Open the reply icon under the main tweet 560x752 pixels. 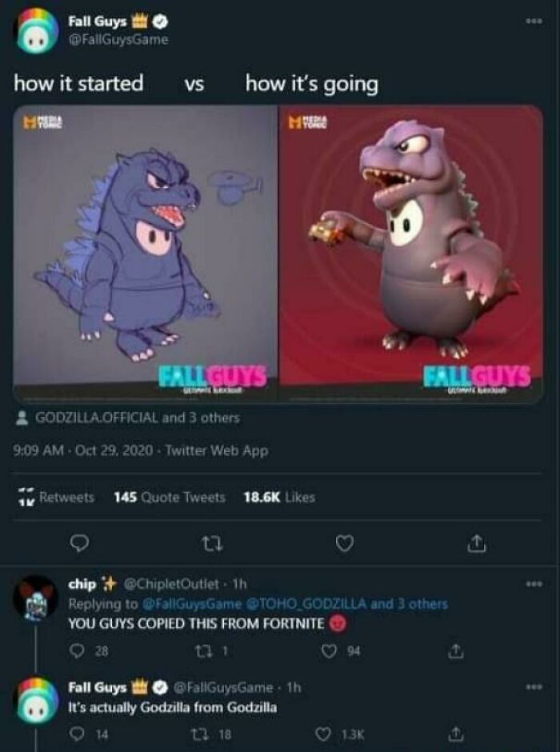[78, 542]
